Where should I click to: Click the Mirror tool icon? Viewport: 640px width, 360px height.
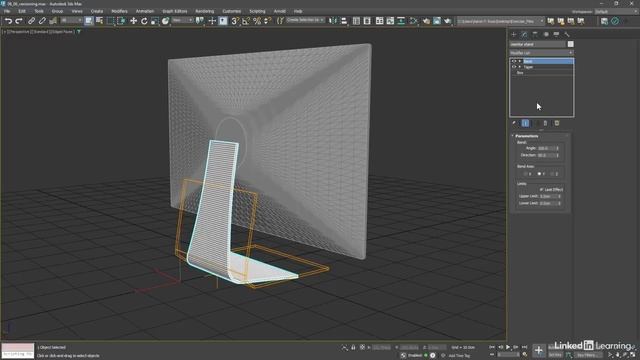[333, 21]
